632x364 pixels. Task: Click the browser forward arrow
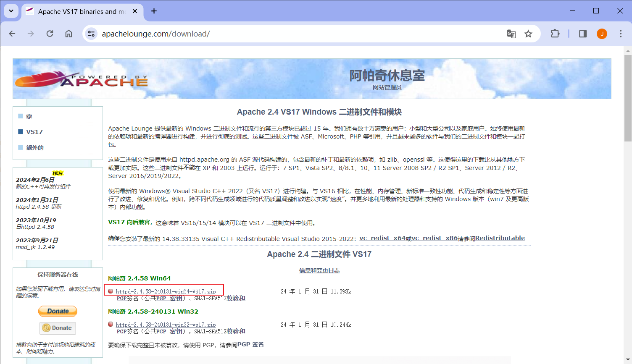31,34
